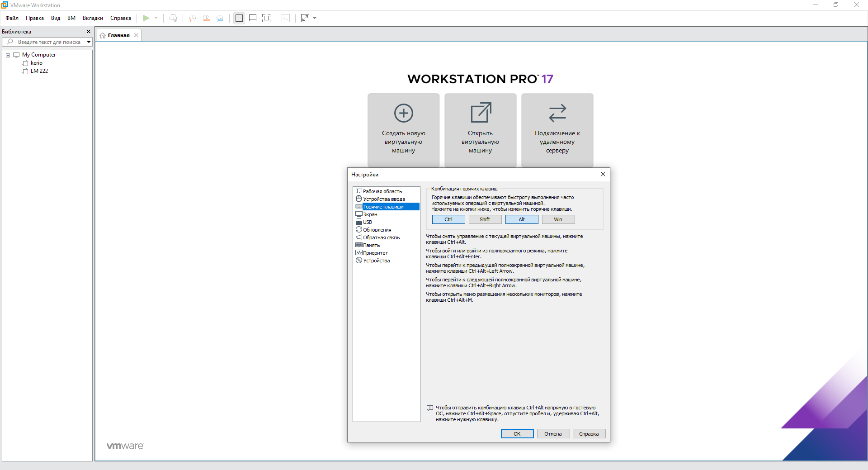Open the power options dropdown arrow
Screen dimensions: 868x470
[156, 18]
